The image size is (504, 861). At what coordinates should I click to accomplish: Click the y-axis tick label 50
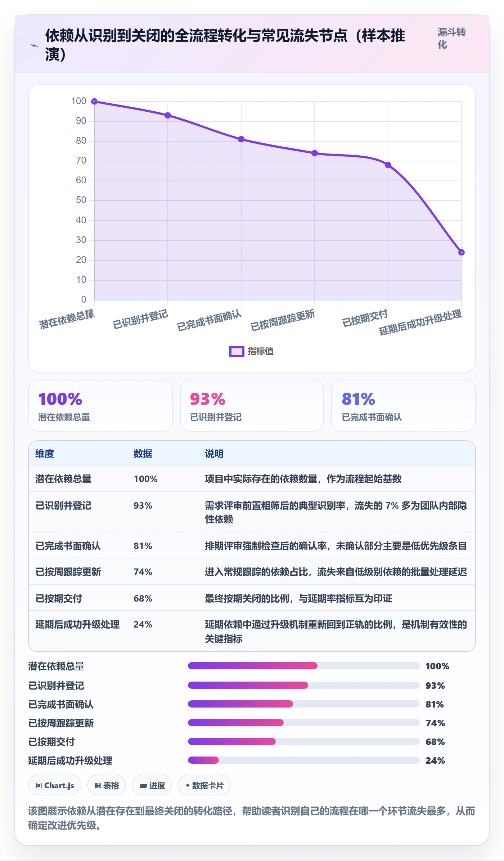click(81, 200)
